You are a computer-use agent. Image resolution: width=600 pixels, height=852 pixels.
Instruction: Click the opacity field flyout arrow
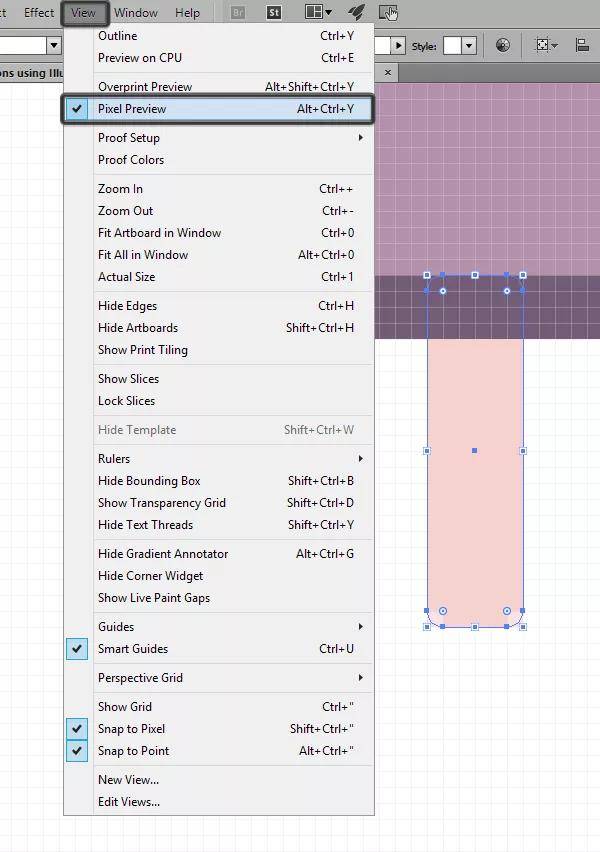coord(398,46)
